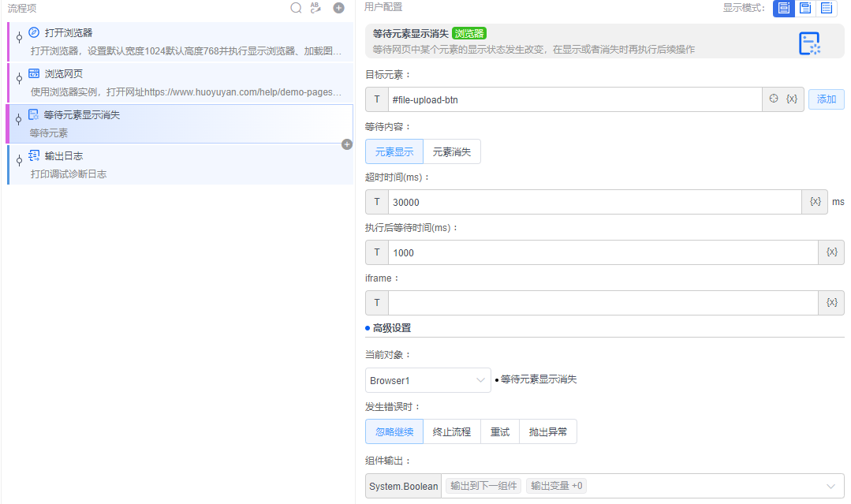851x504 pixels.
Task: Switch wait content to 元素消失
Action: coord(451,151)
